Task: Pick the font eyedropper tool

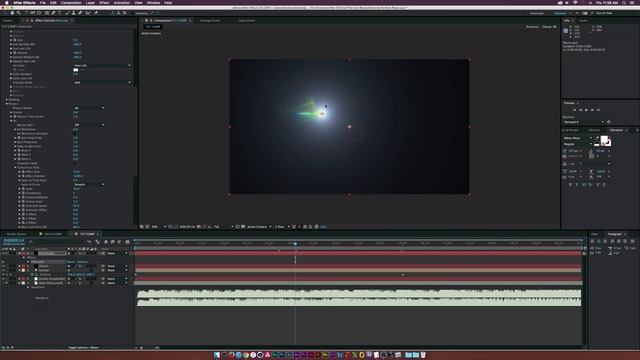Action: click(x=596, y=139)
